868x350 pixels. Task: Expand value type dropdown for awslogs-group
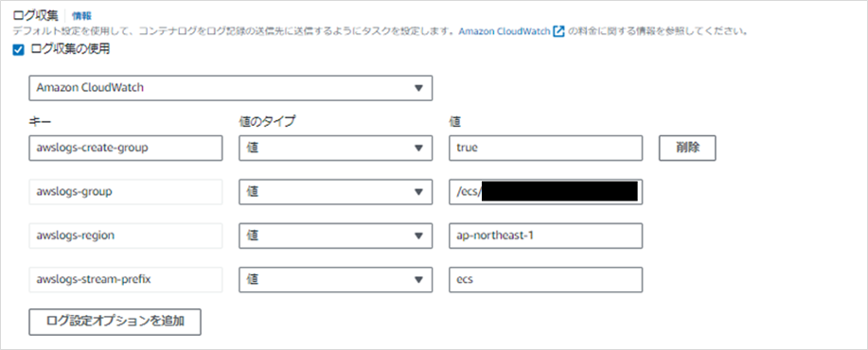point(335,192)
